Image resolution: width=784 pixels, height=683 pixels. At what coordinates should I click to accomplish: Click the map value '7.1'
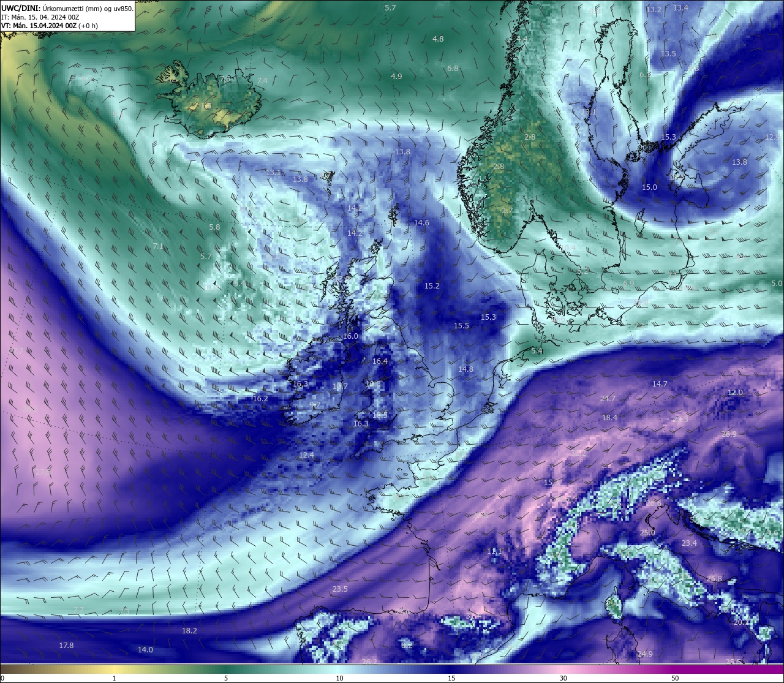[x=158, y=246]
